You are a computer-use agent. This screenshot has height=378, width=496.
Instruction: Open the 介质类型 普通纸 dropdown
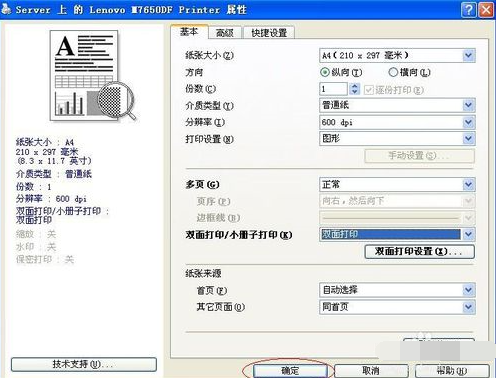397,105
